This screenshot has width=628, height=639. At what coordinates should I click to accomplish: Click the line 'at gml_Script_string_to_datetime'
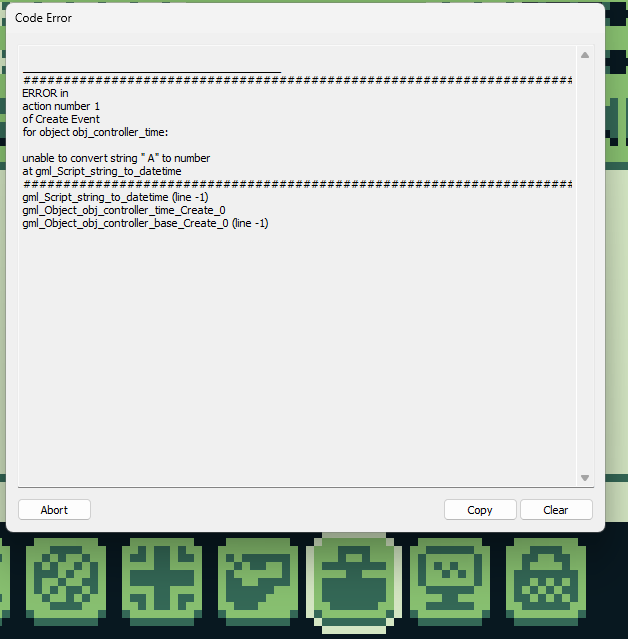tap(102, 171)
